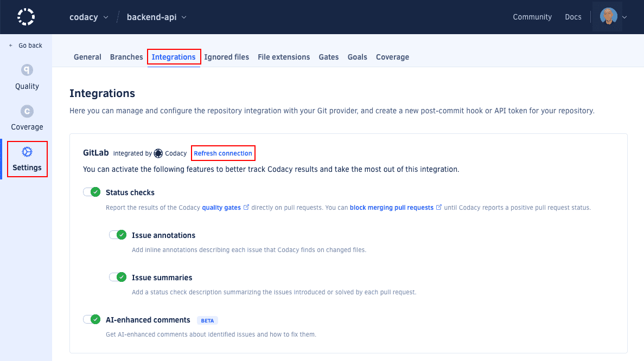Click the Refresh connection button
644x361 pixels.
tap(223, 153)
